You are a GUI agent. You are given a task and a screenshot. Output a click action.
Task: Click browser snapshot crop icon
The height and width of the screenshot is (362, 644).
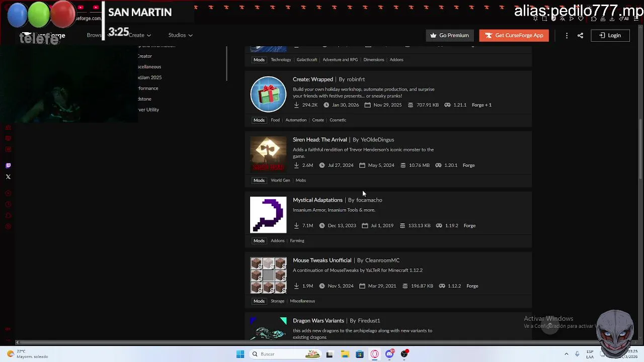(544, 19)
